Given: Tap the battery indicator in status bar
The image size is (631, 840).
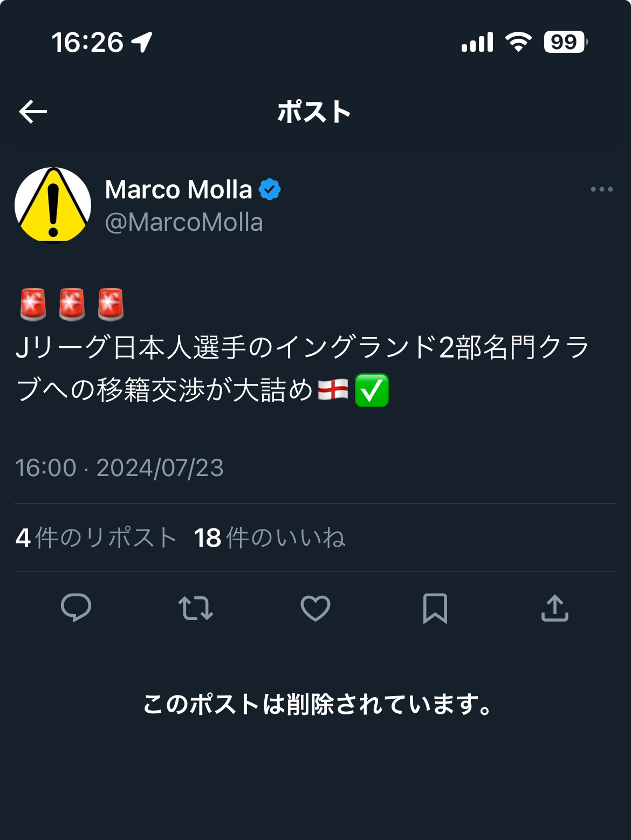Looking at the screenshot, I should (565, 42).
